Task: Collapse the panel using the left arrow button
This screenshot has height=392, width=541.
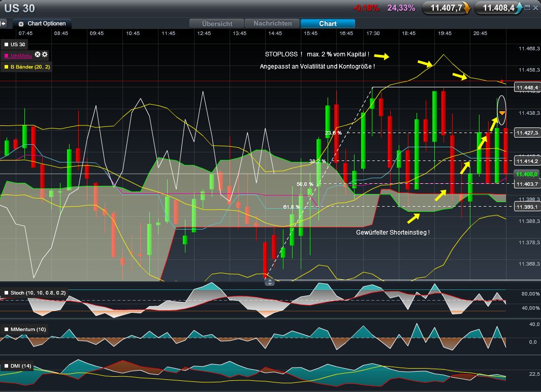Action: pos(4,22)
